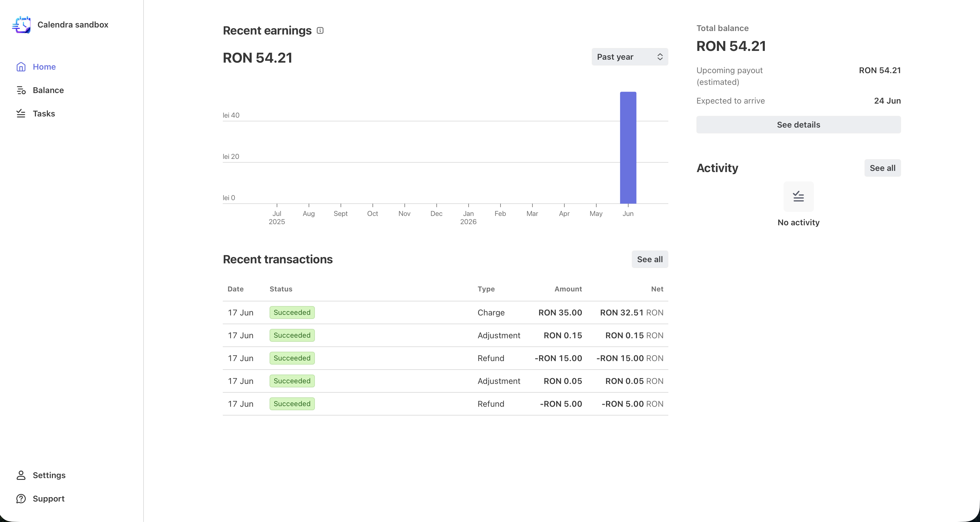Click the Balance sidebar icon
This screenshot has width=980, height=522.
(21, 90)
